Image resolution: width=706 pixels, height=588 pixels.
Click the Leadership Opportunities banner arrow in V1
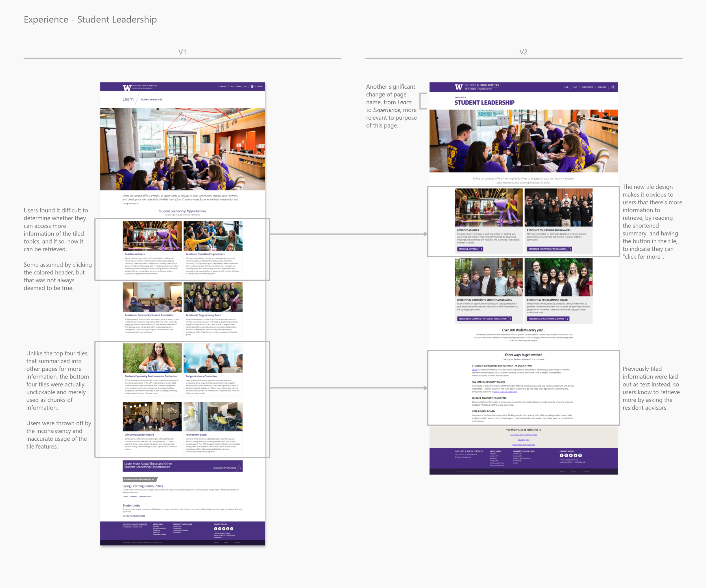240,468
